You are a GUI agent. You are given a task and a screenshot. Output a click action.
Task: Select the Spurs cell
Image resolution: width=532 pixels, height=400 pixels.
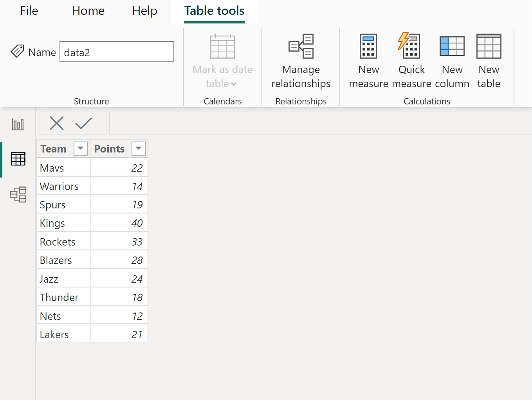click(x=63, y=204)
